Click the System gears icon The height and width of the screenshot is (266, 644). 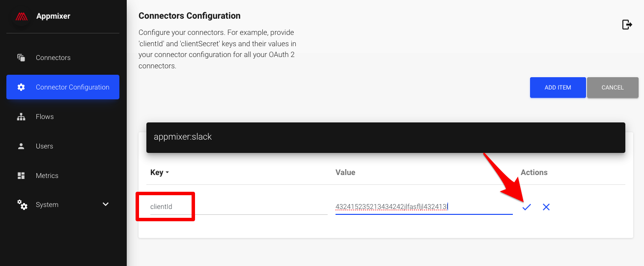tap(22, 205)
